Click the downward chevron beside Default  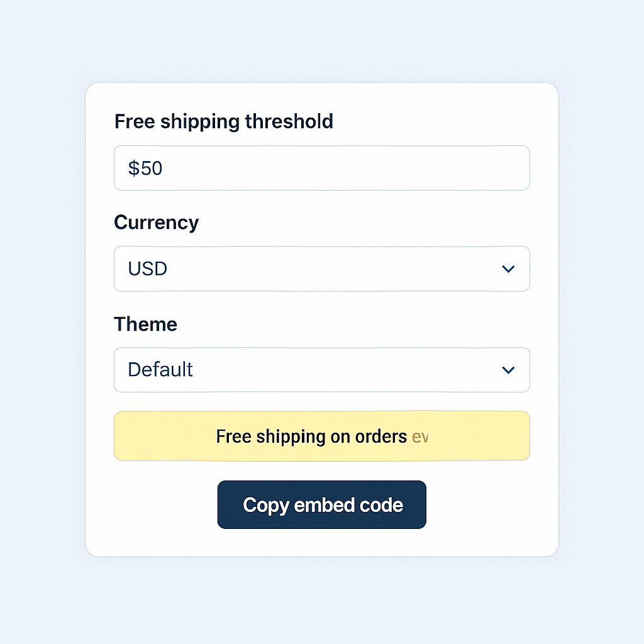508,370
